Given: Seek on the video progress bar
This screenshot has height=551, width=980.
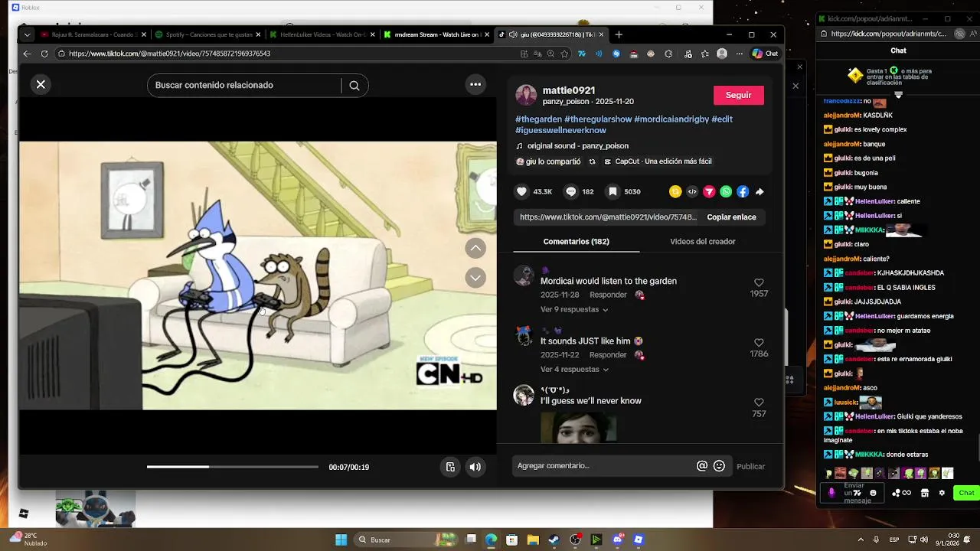Looking at the screenshot, I should tap(233, 467).
